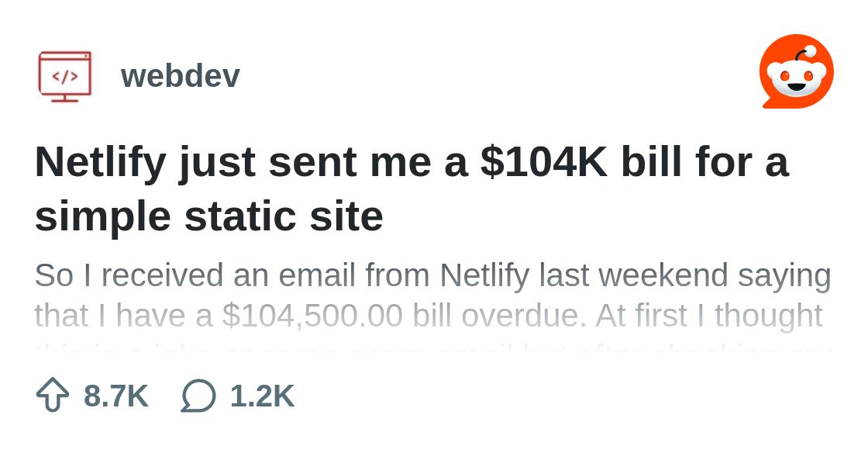Click the Reddit Snoo logo

coord(796,72)
